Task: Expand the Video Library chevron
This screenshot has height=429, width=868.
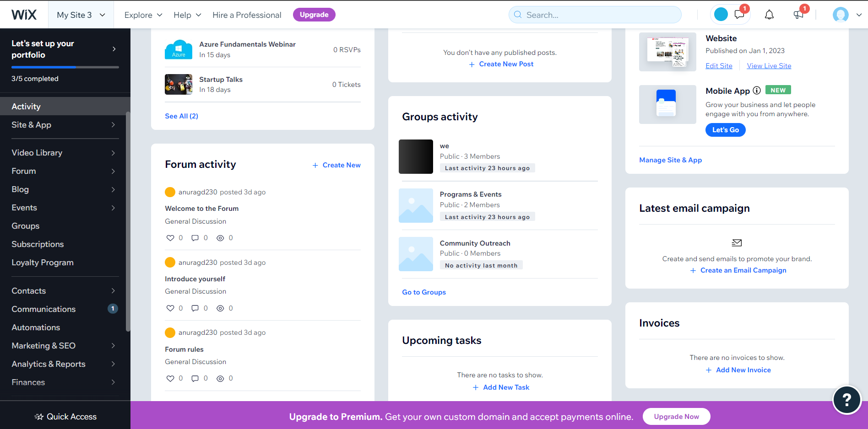Action: (113, 153)
